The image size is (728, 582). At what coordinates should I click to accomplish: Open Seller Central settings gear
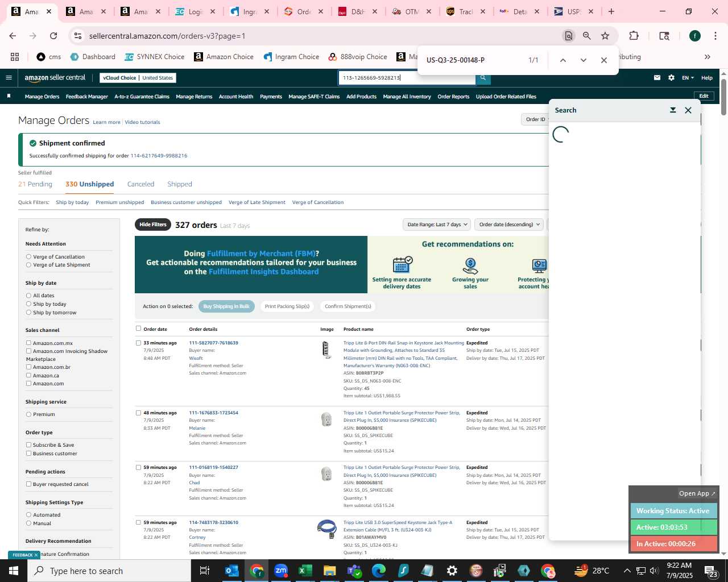[x=671, y=78]
